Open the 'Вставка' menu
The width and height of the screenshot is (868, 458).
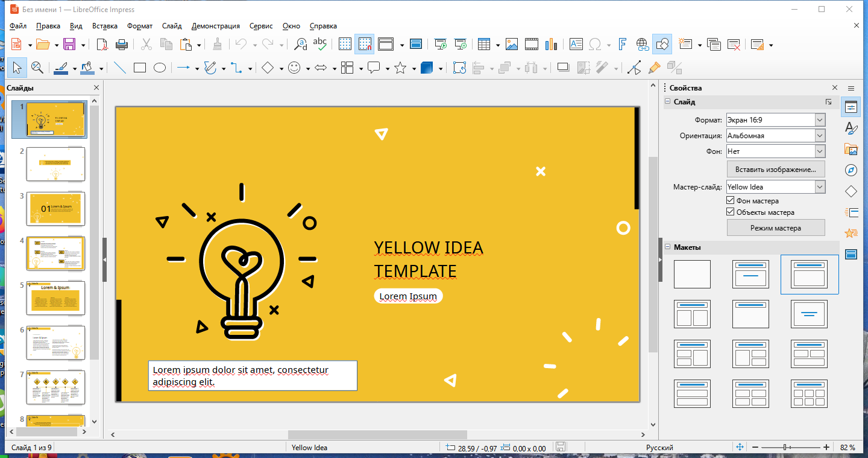point(105,26)
